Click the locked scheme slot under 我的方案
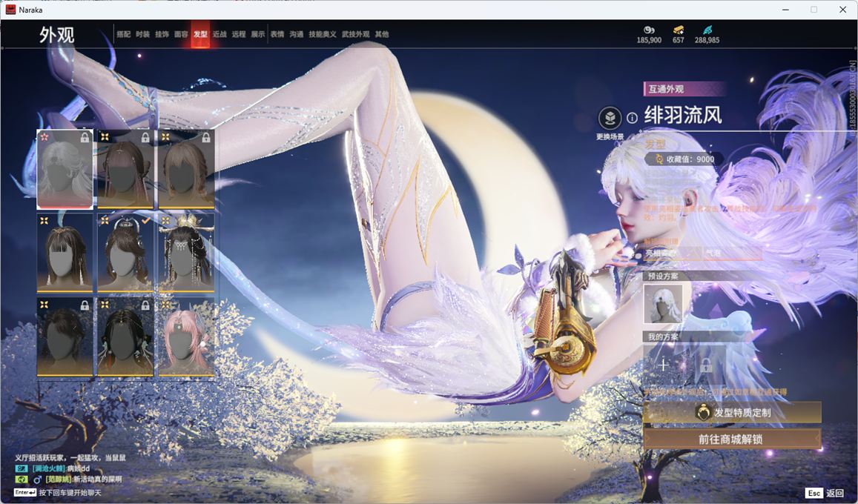858x504 pixels. click(x=706, y=365)
